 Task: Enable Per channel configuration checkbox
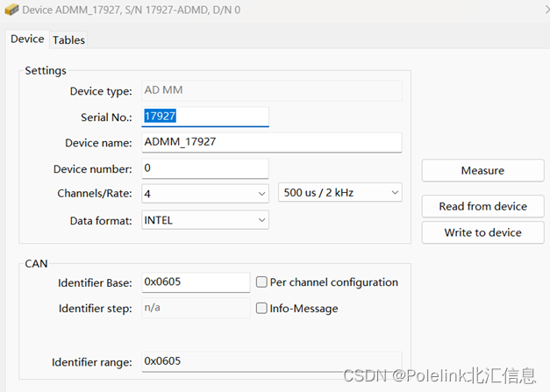(x=261, y=282)
